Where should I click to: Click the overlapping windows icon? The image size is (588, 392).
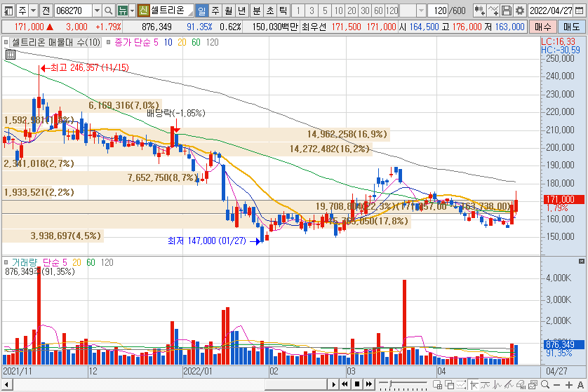tap(449, 384)
